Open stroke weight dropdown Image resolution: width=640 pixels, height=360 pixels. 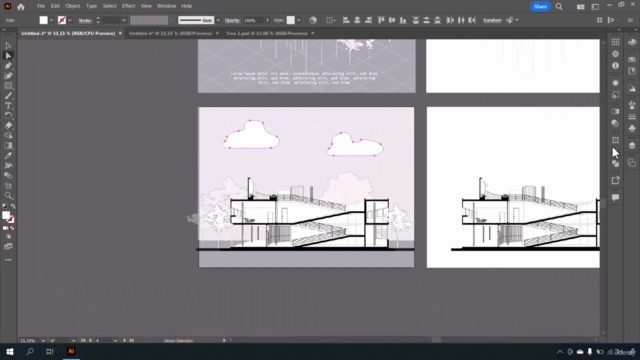(x=124, y=20)
